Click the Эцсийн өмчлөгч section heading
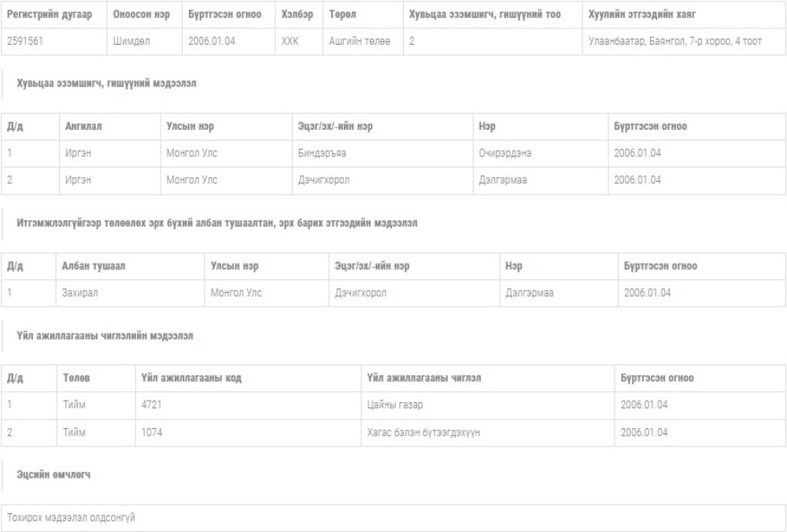 54,475
